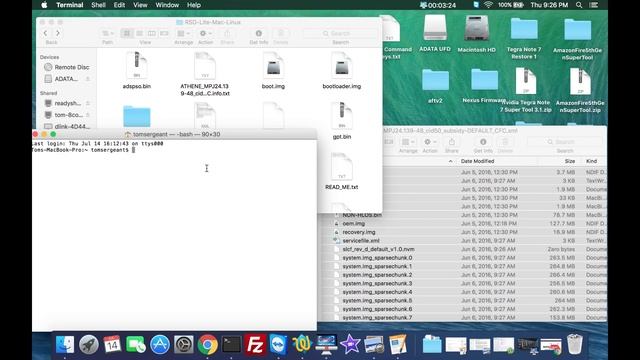This screenshot has width=640, height=360.
Task: Sort by Size column header
Action: tap(570, 161)
